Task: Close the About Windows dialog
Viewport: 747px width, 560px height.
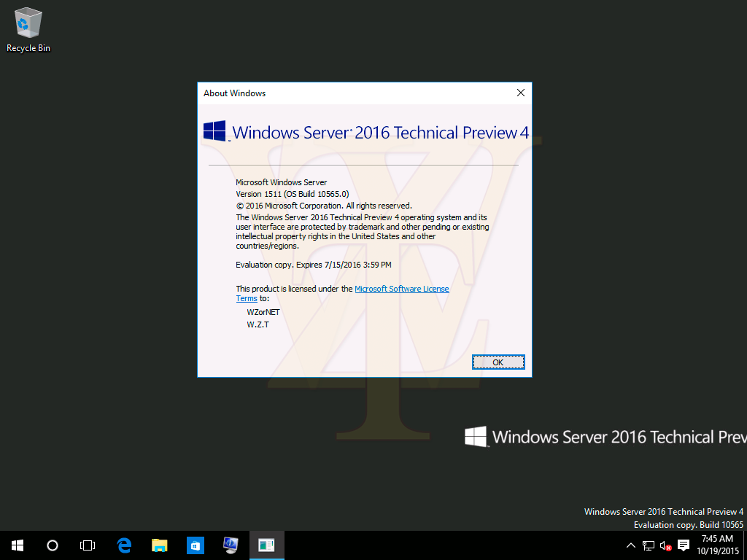Action: pos(521,93)
